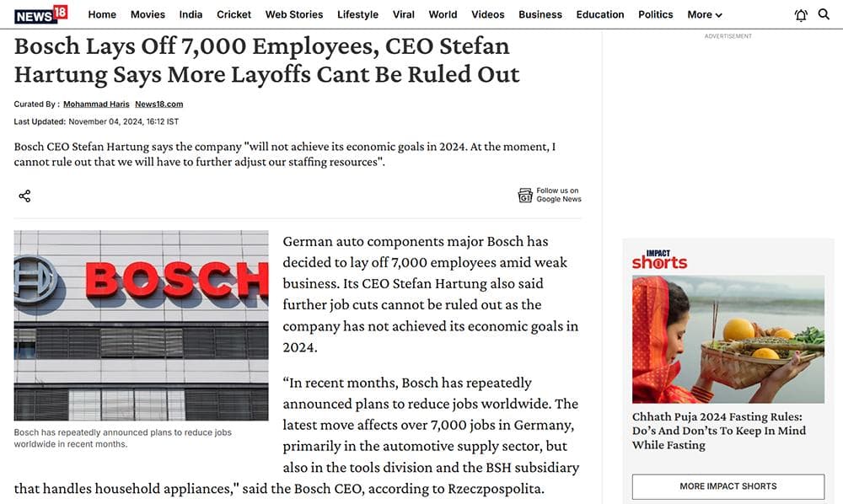Click the Bosch building article image
Image resolution: width=843 pixels, height=504 pixels.
(142, 325)
